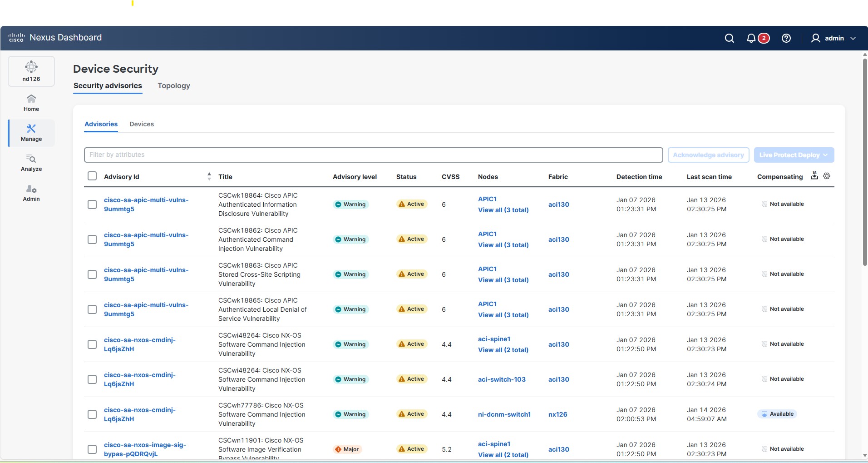868x463 pixels.
Task: Open the Analyze section in the sidebar
Action: [30, 163]
